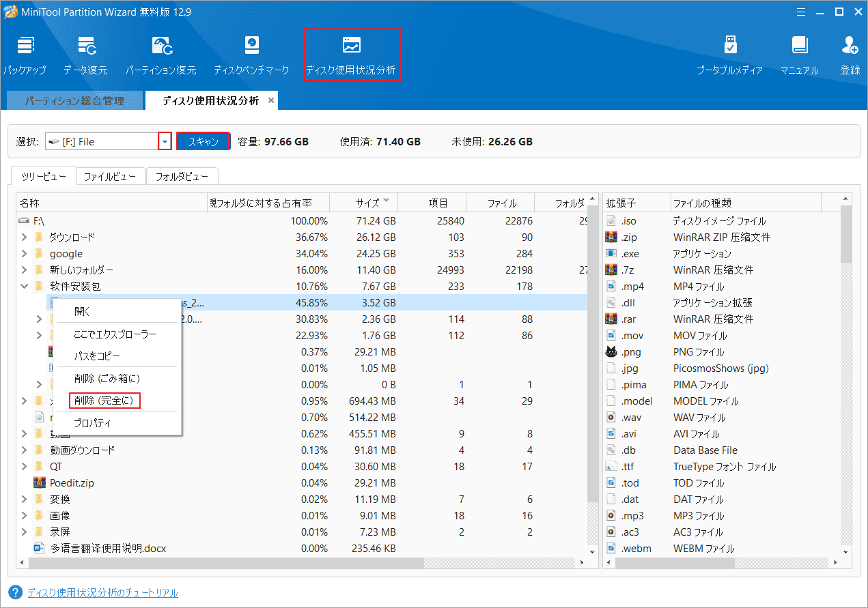
Task: Start ディスクベンチマーク
Action: pos(251,55)
